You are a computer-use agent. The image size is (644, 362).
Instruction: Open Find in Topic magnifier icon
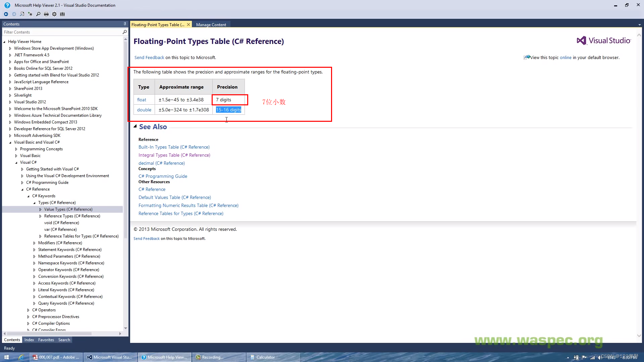click(x=38, y=14)
